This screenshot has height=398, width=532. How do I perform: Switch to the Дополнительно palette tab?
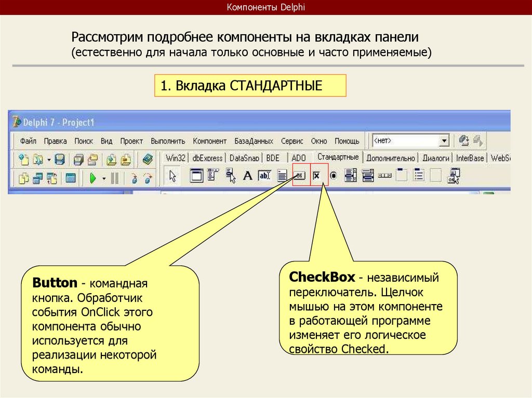click(391, 158)
